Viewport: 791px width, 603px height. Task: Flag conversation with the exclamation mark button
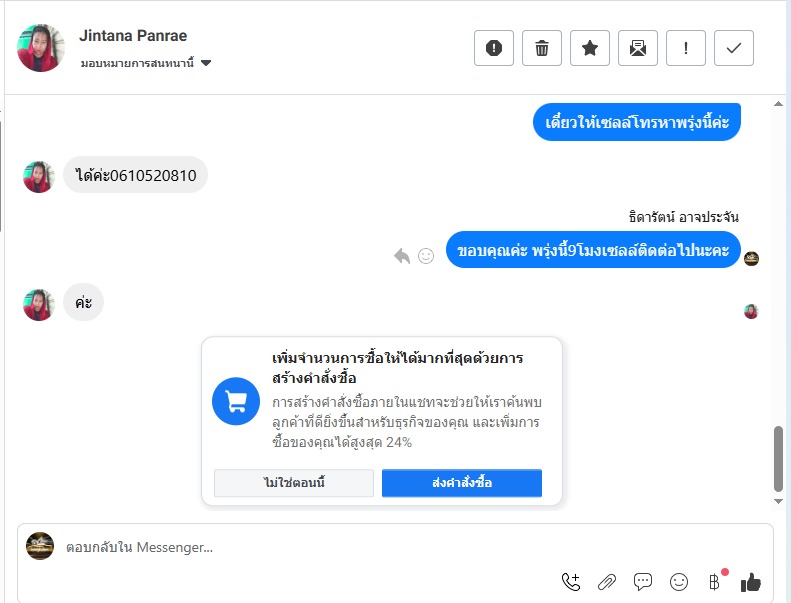point(686,48)
